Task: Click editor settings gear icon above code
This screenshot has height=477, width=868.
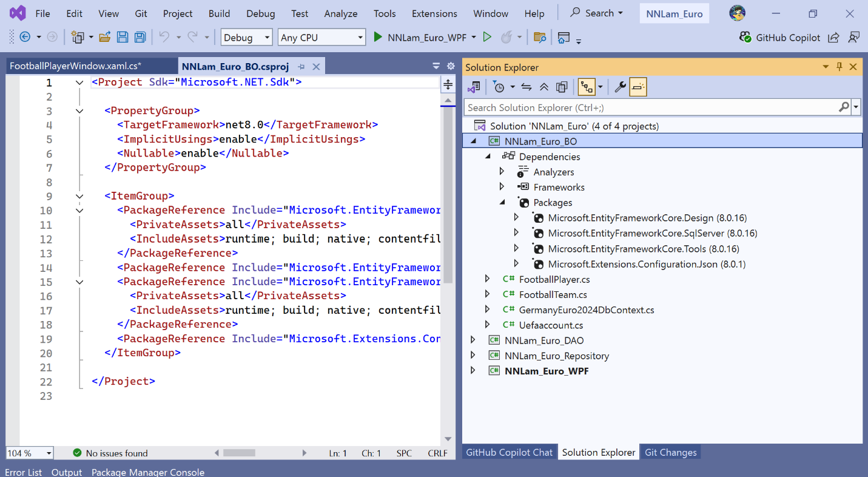Action: pyautogui.click(x=451, y=66)
